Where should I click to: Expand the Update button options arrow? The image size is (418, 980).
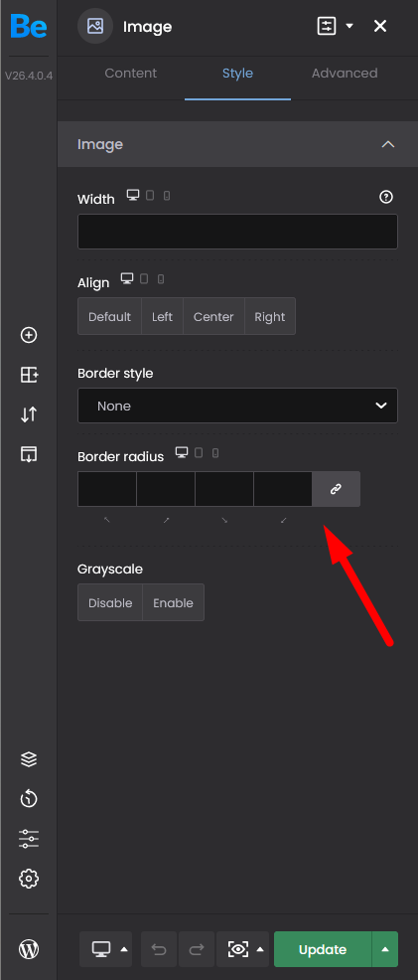385,949
